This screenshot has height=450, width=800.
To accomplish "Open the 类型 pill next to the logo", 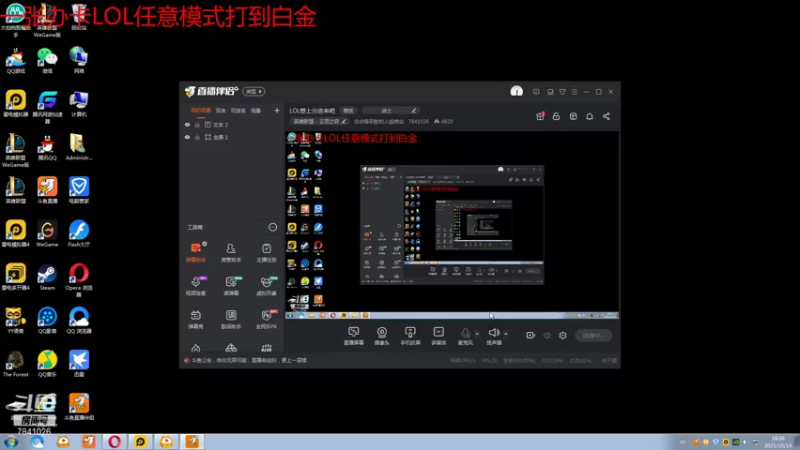I will (254, 91).
